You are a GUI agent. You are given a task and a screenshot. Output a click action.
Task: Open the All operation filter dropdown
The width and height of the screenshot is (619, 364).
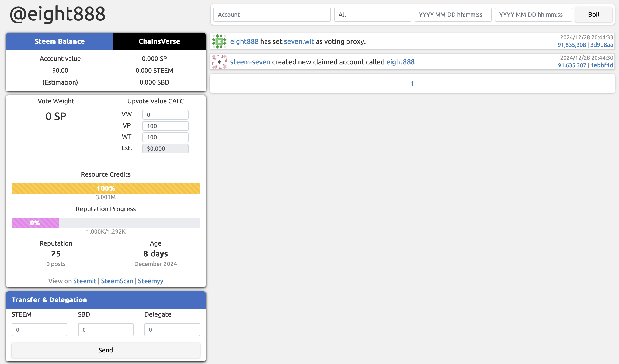tap(372, 15)
